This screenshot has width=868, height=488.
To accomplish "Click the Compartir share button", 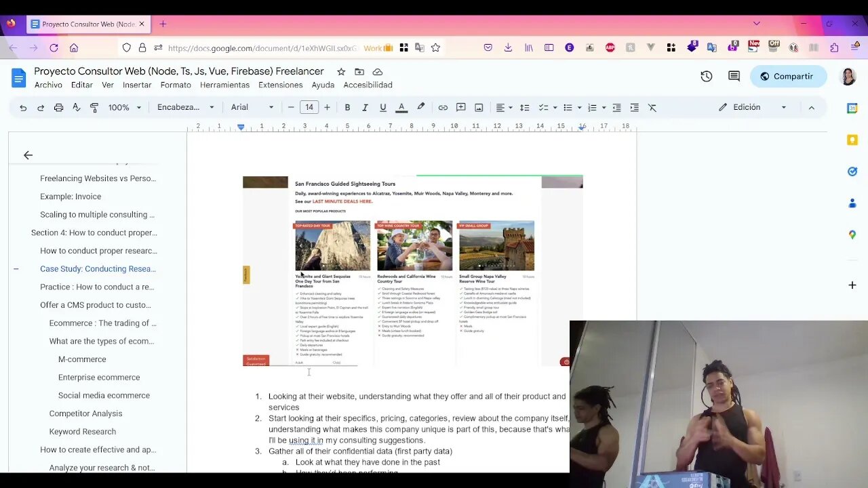I will [788, 77].
